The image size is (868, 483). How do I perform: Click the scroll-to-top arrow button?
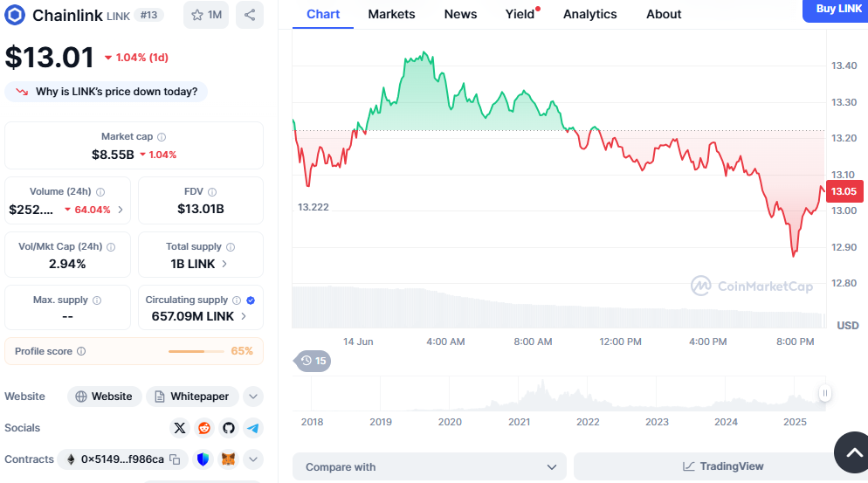coord(853,452)
